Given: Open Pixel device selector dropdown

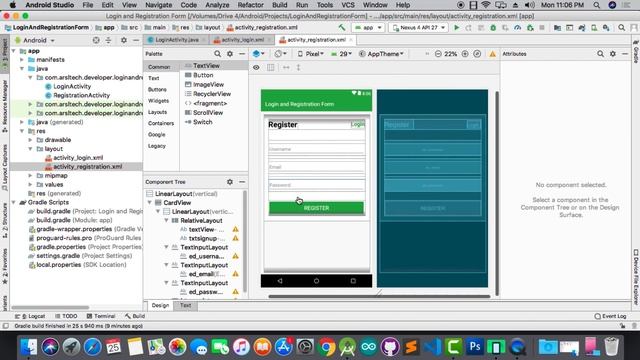Looking at the screenshot, I should [x=311, y=54].
